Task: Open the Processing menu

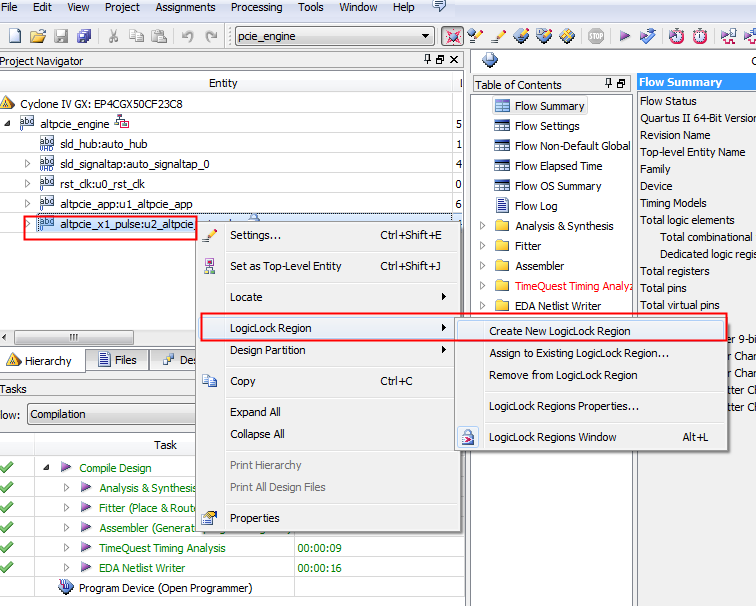Action: tap(256, 7)
